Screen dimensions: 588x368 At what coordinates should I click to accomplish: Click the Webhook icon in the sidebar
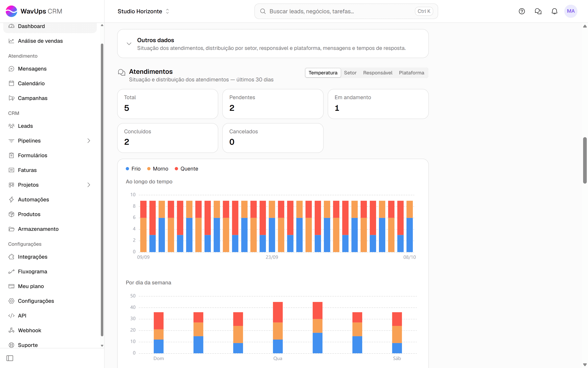pyautogui.click(x=11, y=330)
